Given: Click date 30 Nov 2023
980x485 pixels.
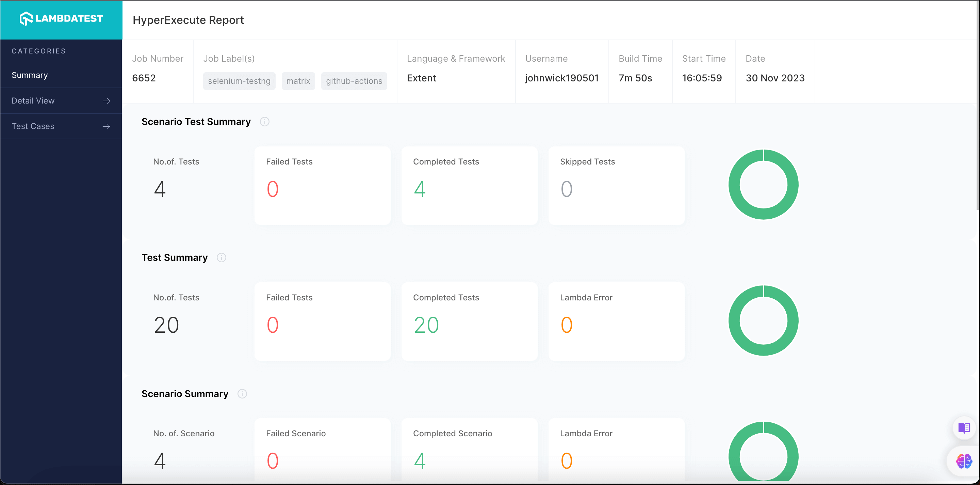Looking at the screenshot, I should pos(775,78).
